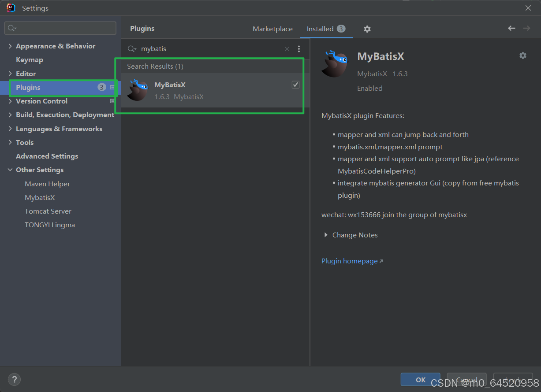Viewport: 541px width, 392px height.
Task: Switch to the Marketplace tab
Action: click(272, 29)
